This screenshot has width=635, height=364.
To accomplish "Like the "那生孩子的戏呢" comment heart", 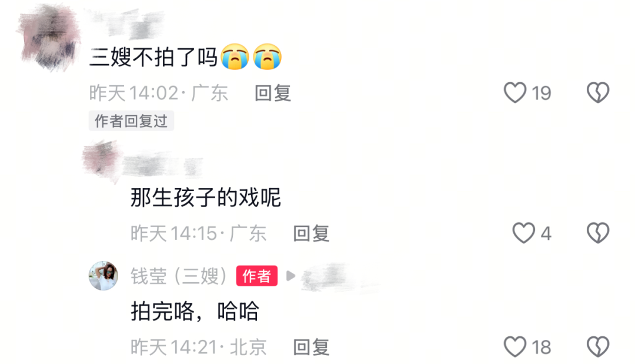I will click(x=524, y=233).
